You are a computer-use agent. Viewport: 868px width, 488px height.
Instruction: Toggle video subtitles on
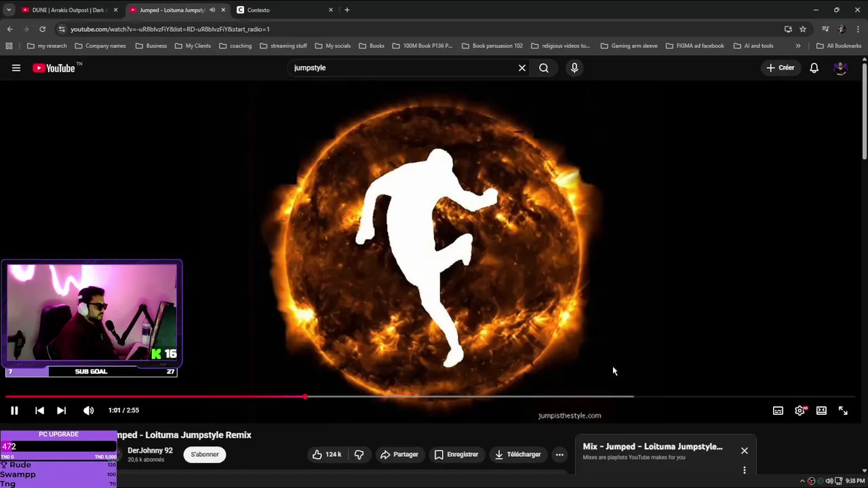pyautogui.click(x=778, y=410)
